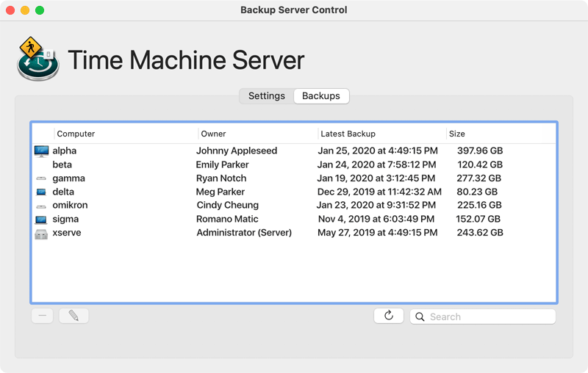Select the beta computer row

[294, 164]
